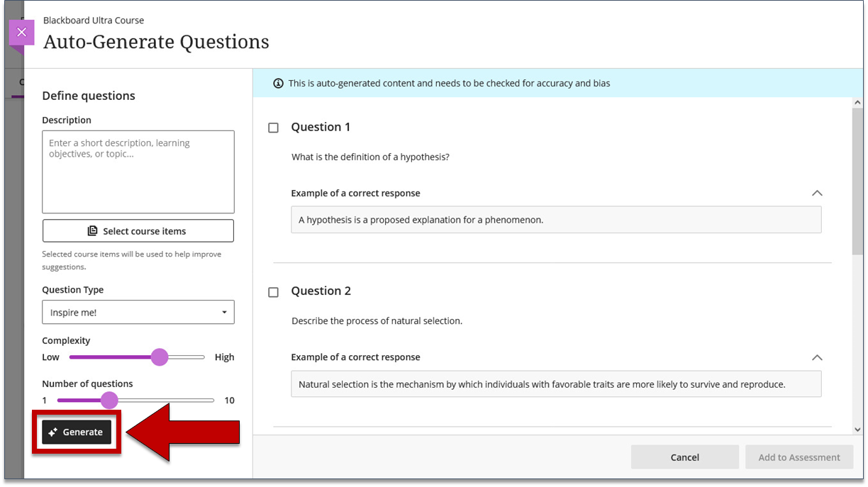
Task: Click Add to Assessment button
Action: [x=799, y=457]
